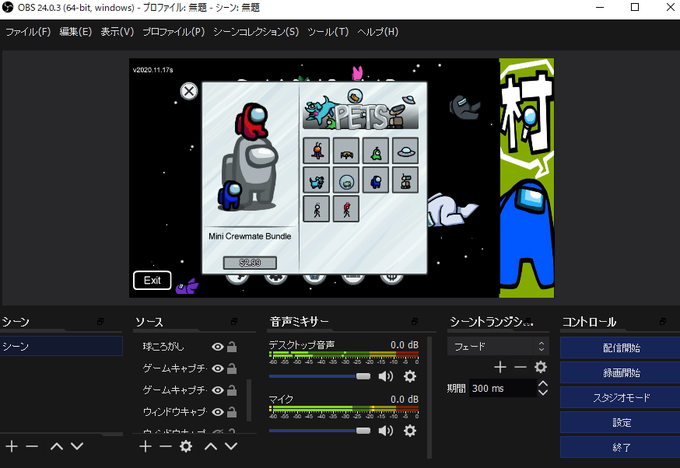The image size is (680, 468).
Task: Open 設定 in the controls panel
Action: (x=621, y=422)
